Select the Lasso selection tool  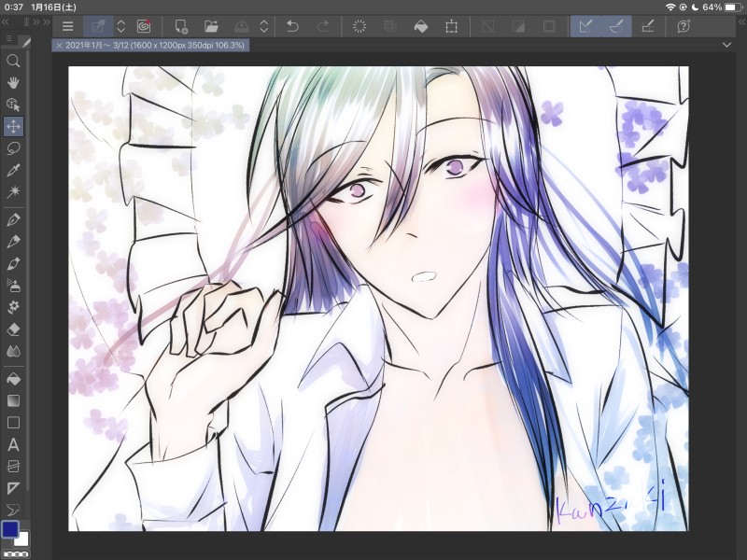(x=13, y=148)
